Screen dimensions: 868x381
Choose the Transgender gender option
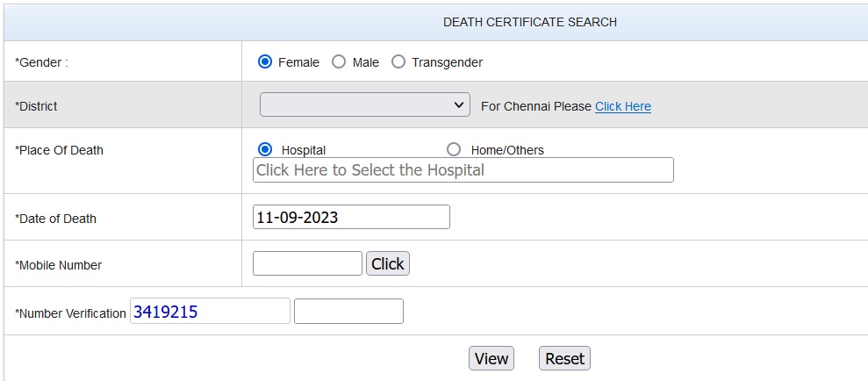click(398, 62)
